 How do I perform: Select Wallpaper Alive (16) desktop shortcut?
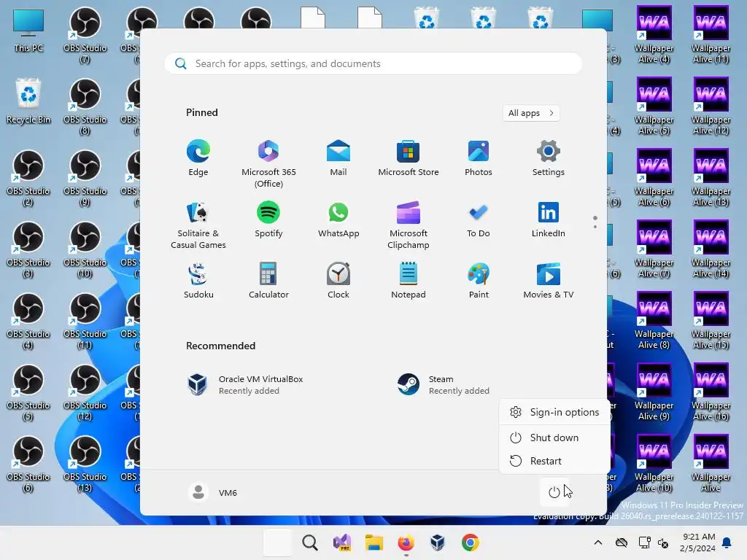coord(711,392)
